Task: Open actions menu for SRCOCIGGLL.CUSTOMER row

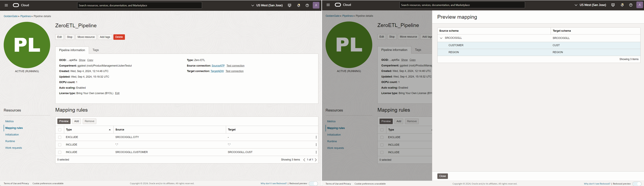Action: tap(316, 152)
